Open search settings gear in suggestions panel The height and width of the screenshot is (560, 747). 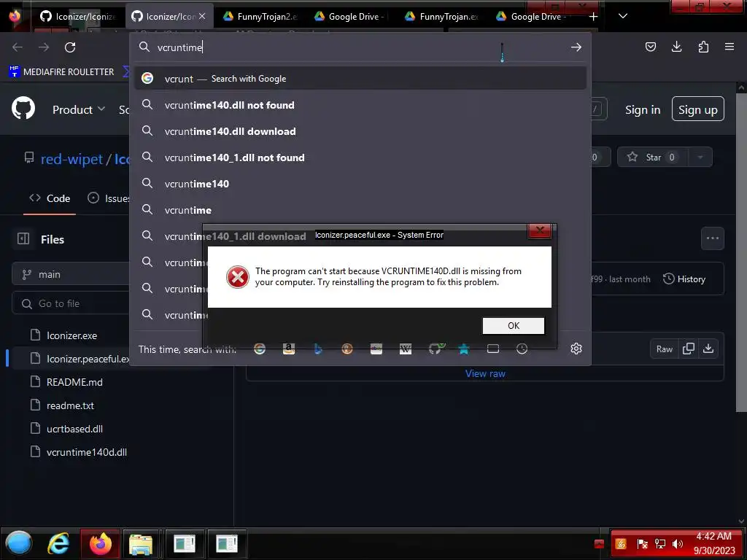pyautogui.click(x=576, y=349)
